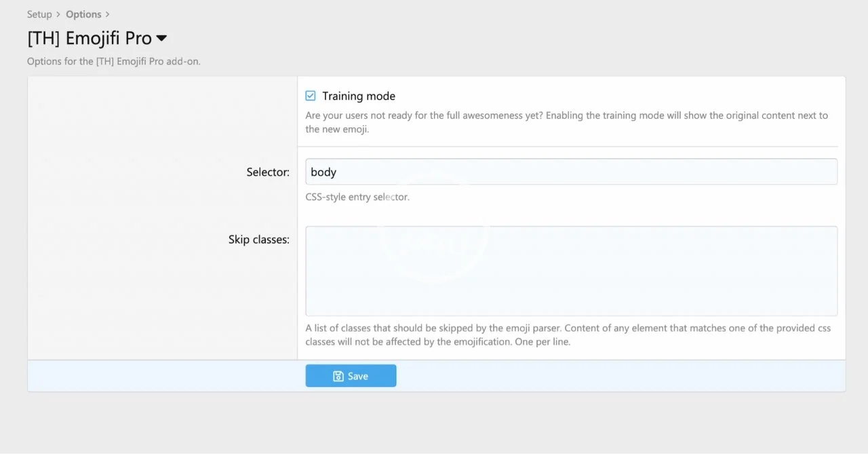
Task: Click the chevron after Setup breadcrumb
Action: point(58,14)
